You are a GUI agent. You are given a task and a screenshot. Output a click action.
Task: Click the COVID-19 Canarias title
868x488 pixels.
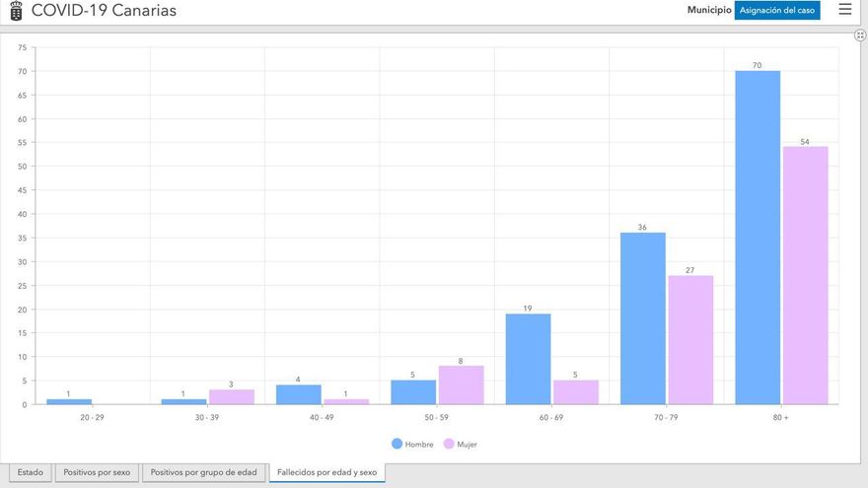coord(104,10)
